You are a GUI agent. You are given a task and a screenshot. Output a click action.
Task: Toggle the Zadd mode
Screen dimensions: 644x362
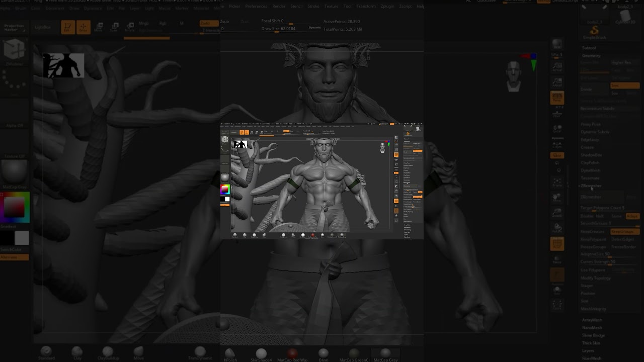click(209, 23)
